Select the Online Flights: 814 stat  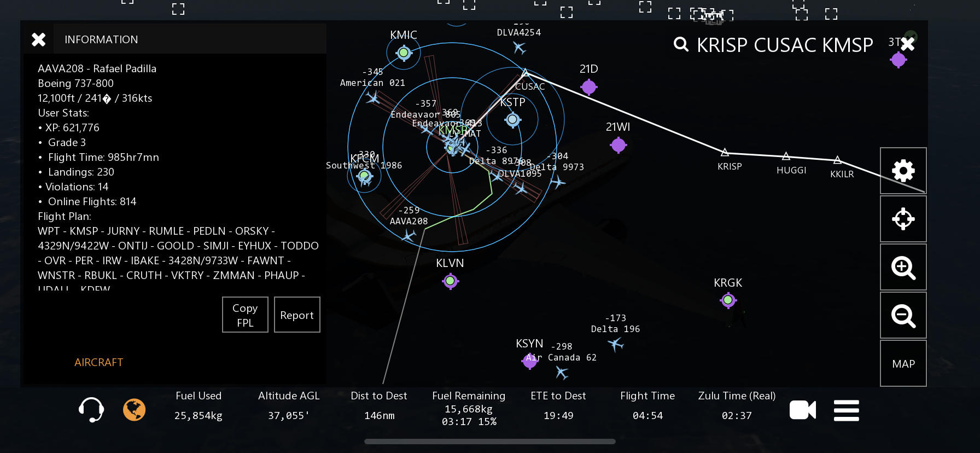[87, 201]
